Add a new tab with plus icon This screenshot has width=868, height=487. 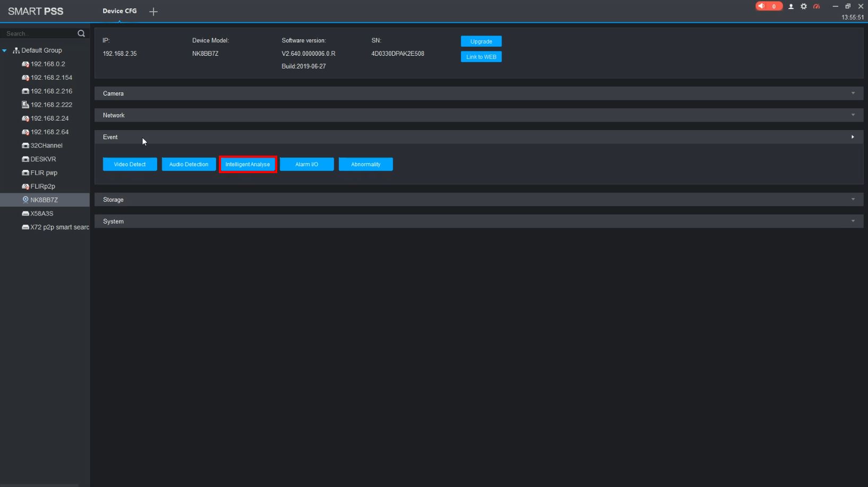pos(154,12)
